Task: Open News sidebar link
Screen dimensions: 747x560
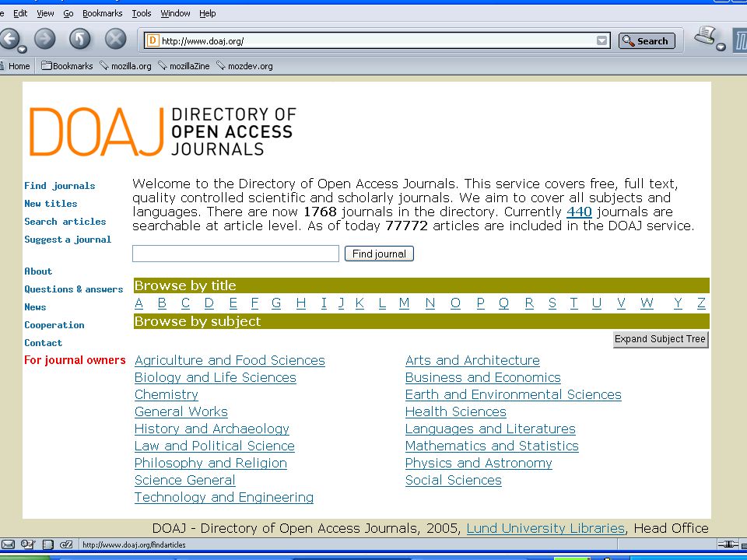Action: point(35,307)
